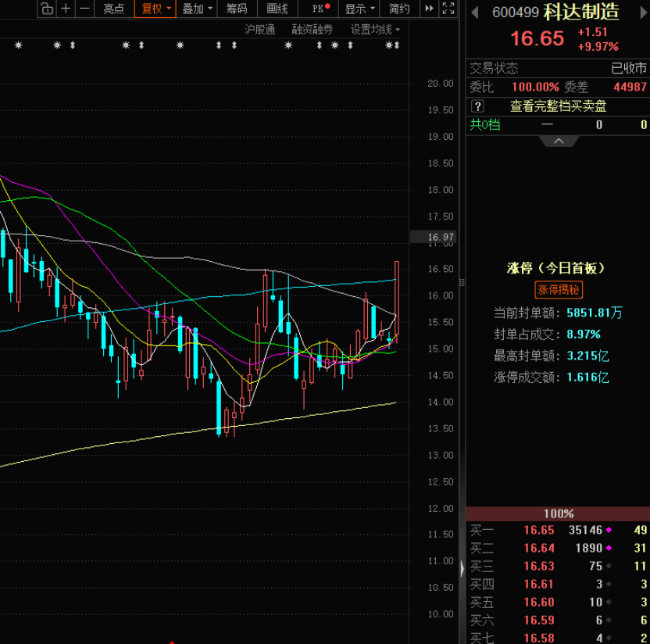Click the panel splitter handle beside the chart
Screen dimensions: 650x644
click(x=462, y=283)
